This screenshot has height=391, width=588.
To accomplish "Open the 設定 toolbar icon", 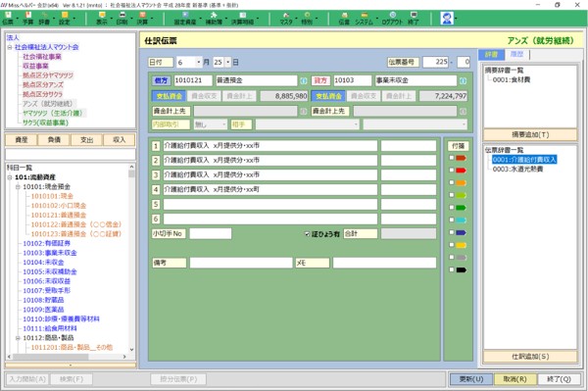I will (x=65, y=18).
